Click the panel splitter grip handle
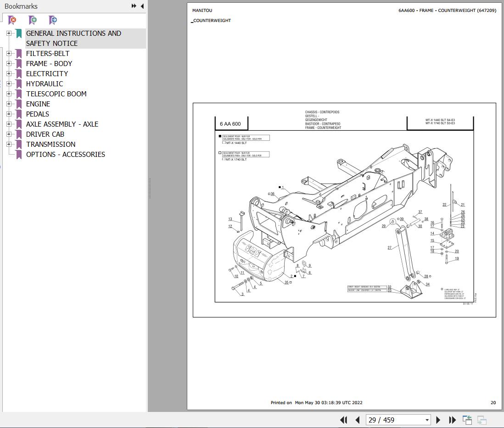Image resolution: width=504 pixels, height=428 pixels. pyautogui.click(x=150, y=188)
